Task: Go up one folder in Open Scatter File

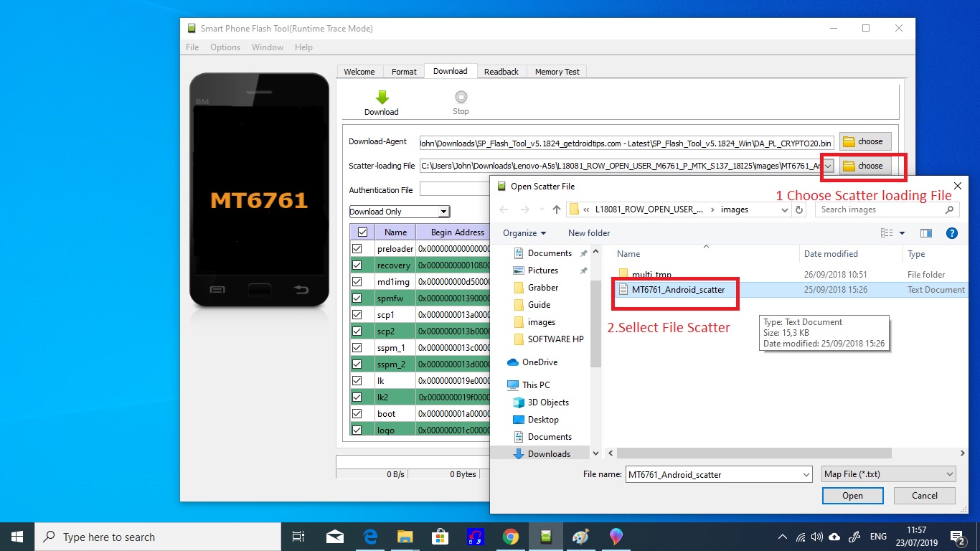Action: pos(557,209)
